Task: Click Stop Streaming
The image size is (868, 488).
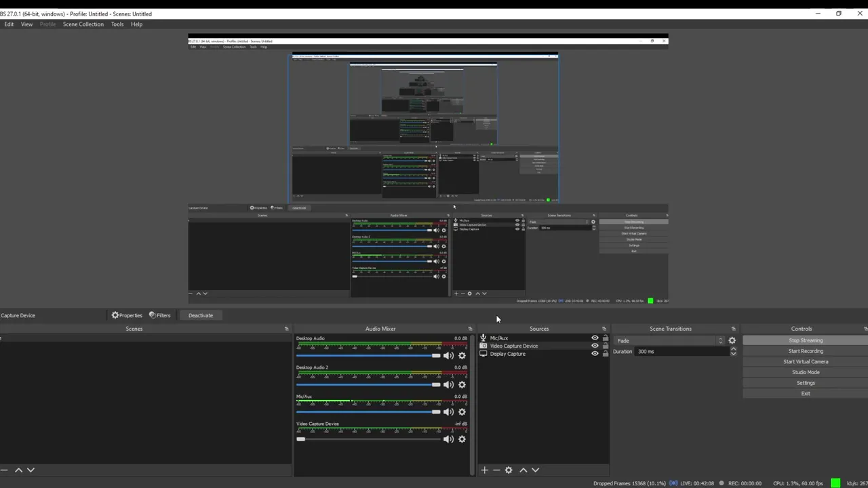Action: [x=806, y=340]
